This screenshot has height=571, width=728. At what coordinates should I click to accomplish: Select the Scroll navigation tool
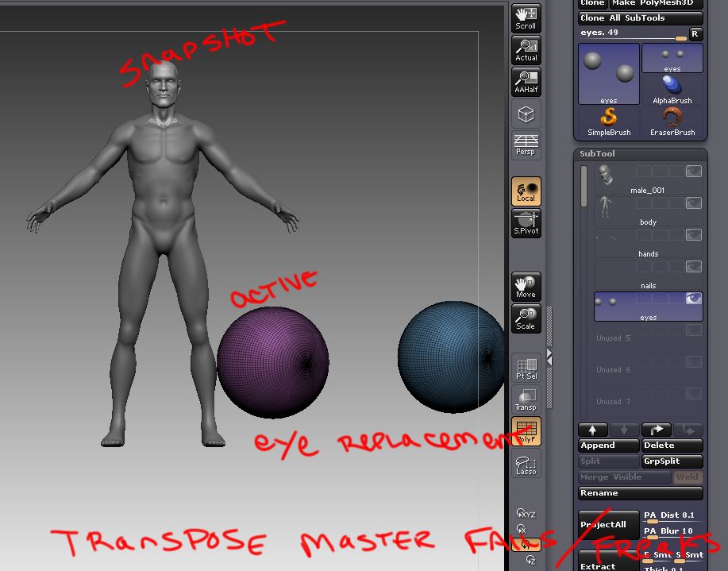(x=526, y=18)
